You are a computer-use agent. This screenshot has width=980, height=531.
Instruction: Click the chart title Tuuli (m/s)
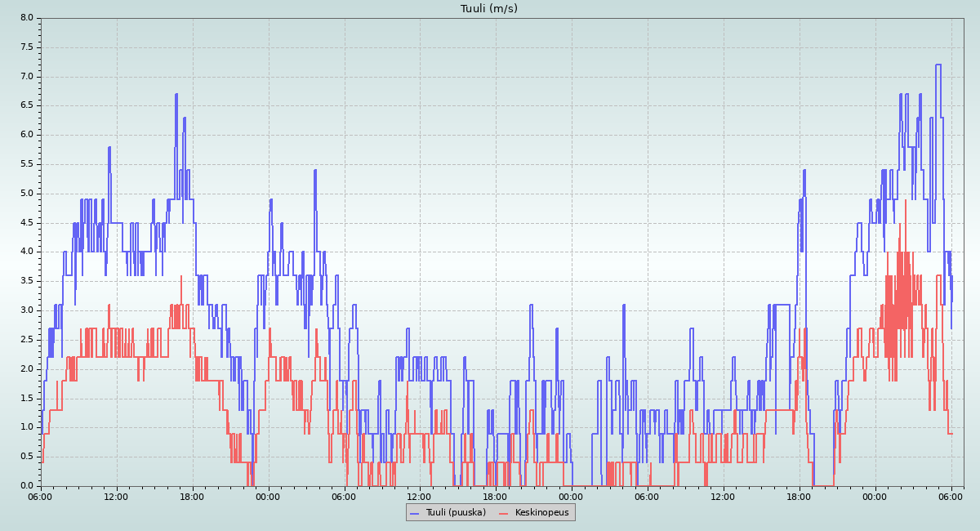pos(488,9)
